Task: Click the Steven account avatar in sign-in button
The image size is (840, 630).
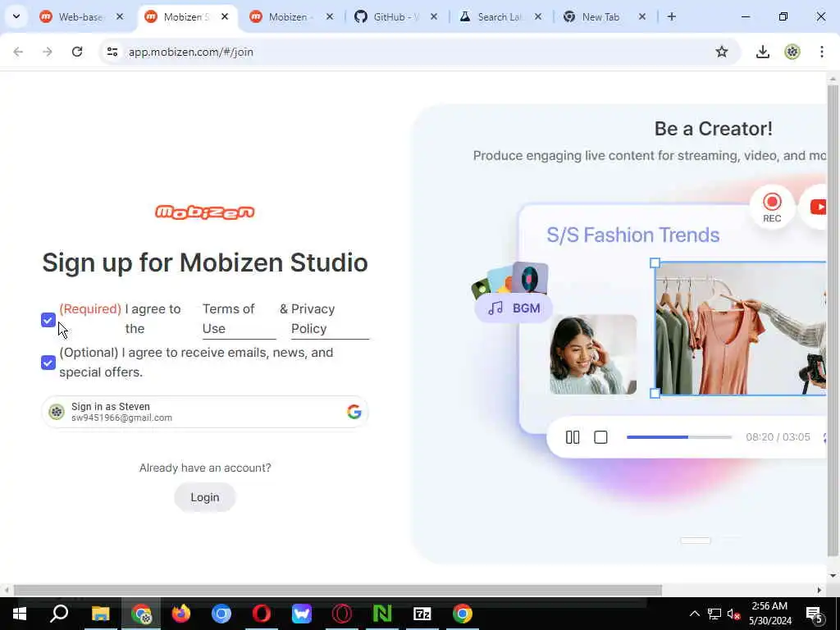Action: 57,412
